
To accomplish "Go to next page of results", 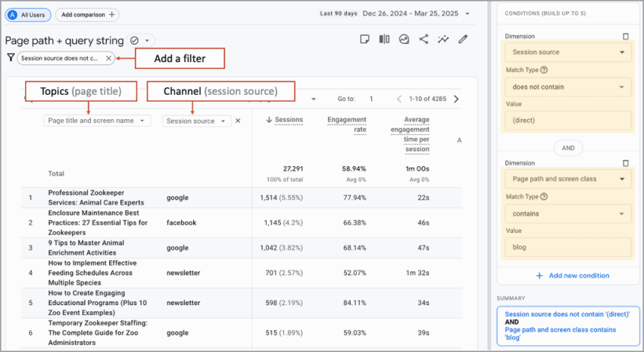I will point(456,99).
